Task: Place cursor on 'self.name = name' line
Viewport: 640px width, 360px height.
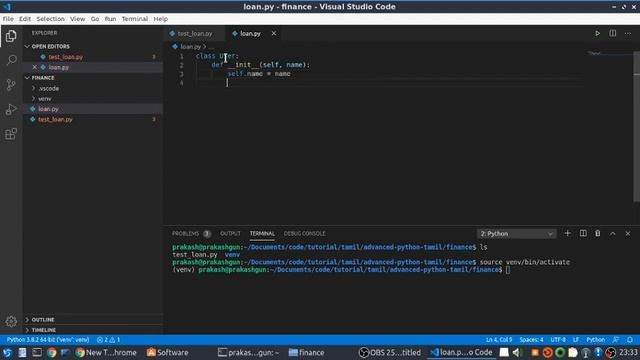Action: [259, 74]
